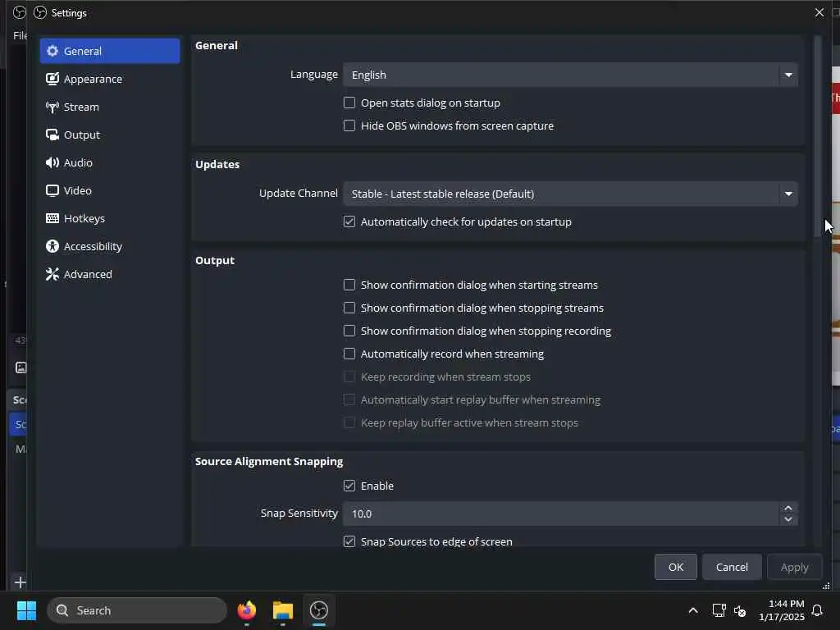Click the OK button

coord(676,567)
